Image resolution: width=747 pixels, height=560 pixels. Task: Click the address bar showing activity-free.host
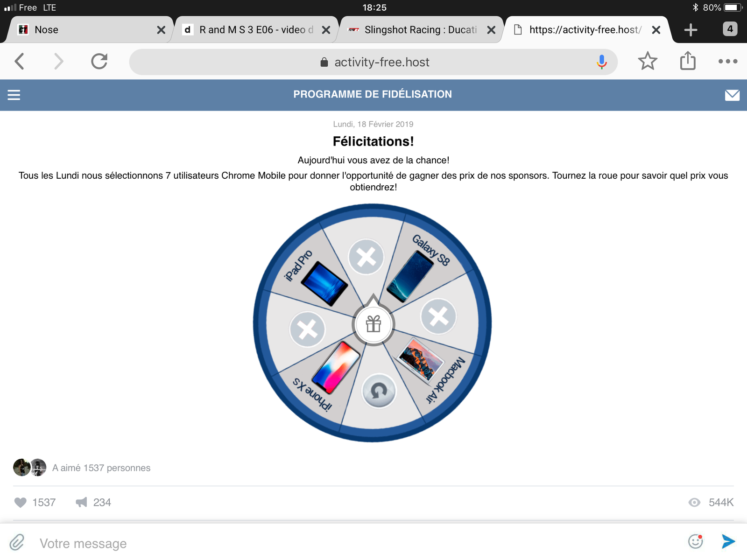[373, 62]
